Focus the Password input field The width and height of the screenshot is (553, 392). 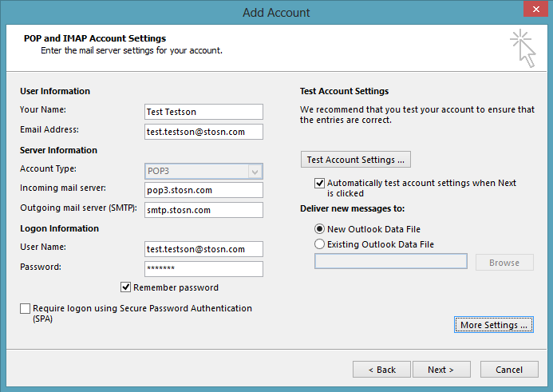coord(203,269)
